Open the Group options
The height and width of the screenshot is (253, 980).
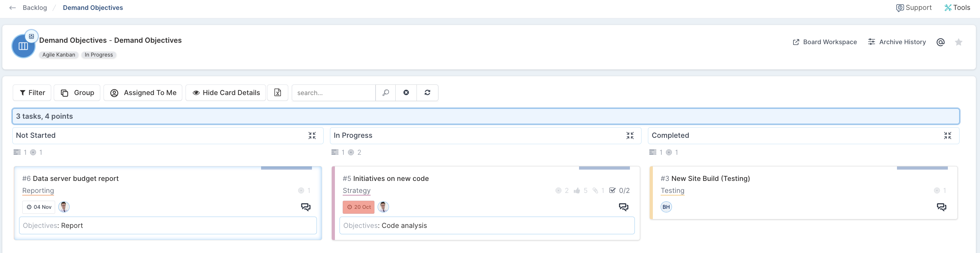point(77,93)
